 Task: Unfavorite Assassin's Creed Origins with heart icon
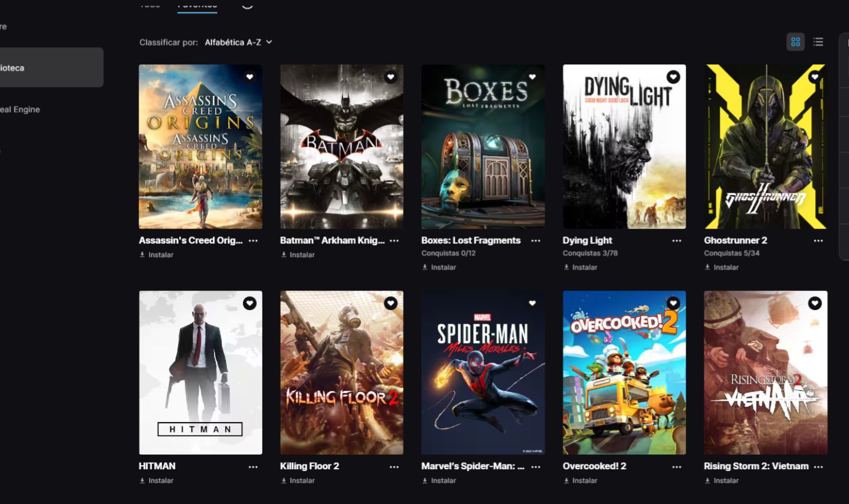click(250, 77)
